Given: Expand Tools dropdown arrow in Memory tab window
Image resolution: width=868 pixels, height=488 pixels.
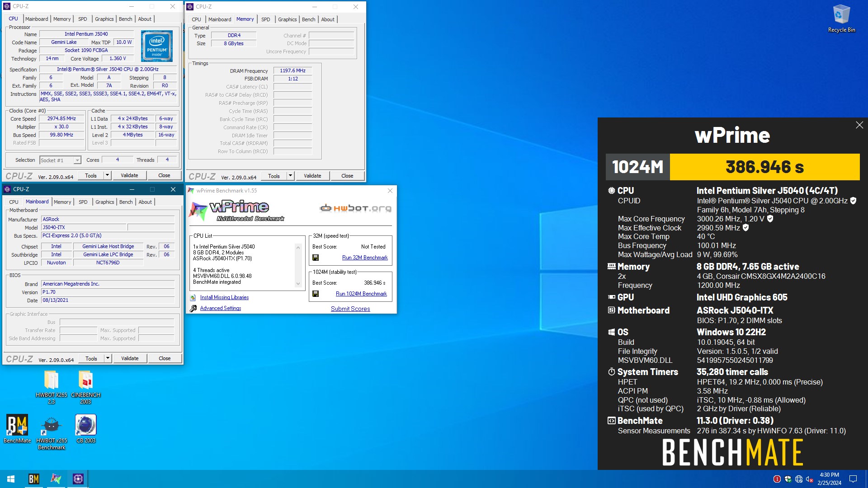Looking at the screenshot, I should coord(290,176).
